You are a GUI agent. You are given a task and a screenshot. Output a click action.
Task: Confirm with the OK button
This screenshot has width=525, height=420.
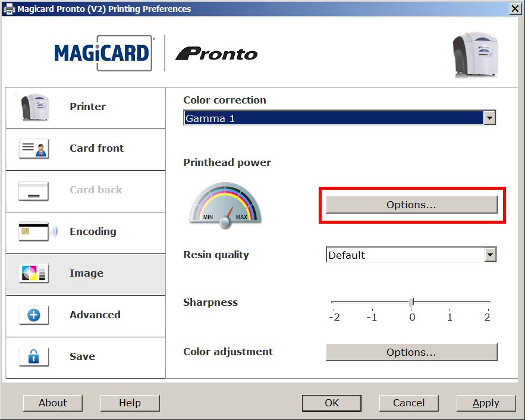[x=332, y=403]
